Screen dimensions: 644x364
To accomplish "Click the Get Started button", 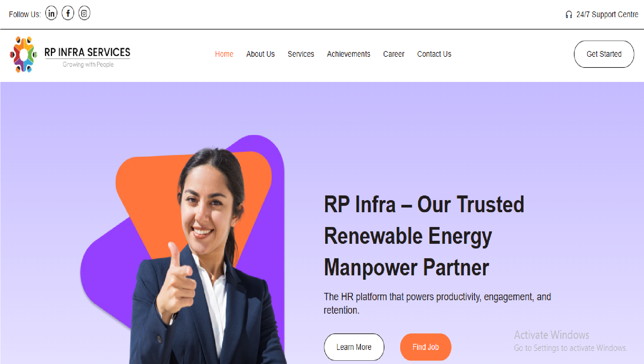I will pos(604,54).
